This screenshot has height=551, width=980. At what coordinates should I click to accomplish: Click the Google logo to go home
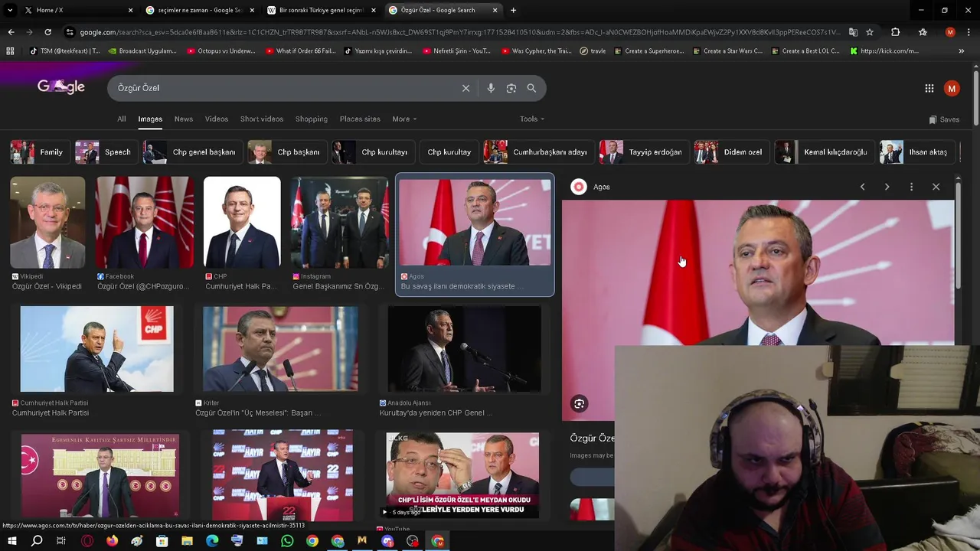tap(61, 86)
